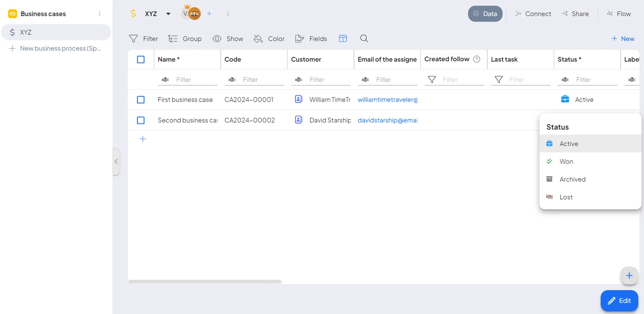The image size is (644, 314).
Task: Check the First business case row
Action: point(141,100)
